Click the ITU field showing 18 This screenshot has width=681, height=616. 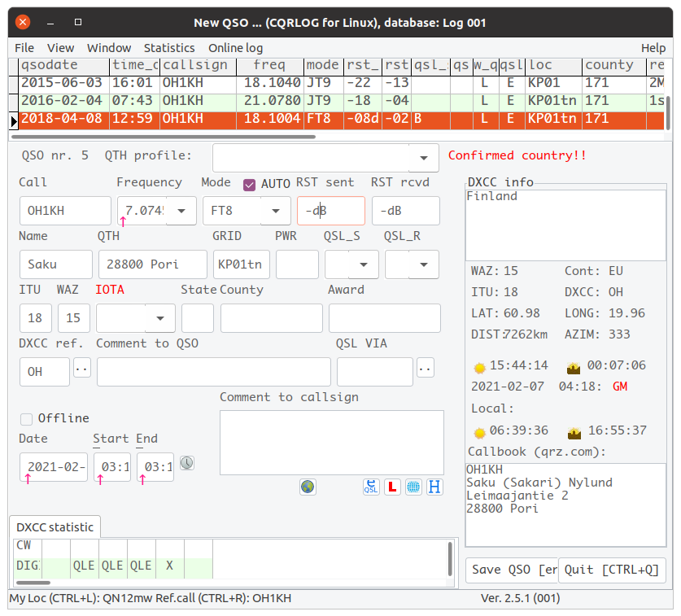pyautogui.click(x=36, y=318)
